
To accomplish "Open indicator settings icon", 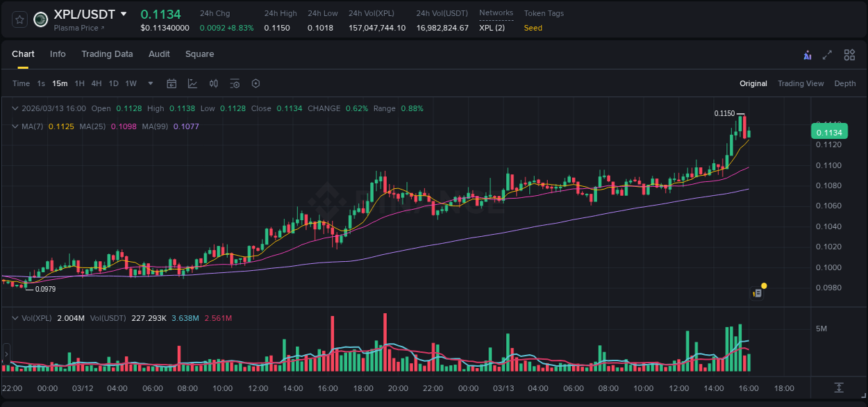I will pyautogui.click(x=235, y=83).
